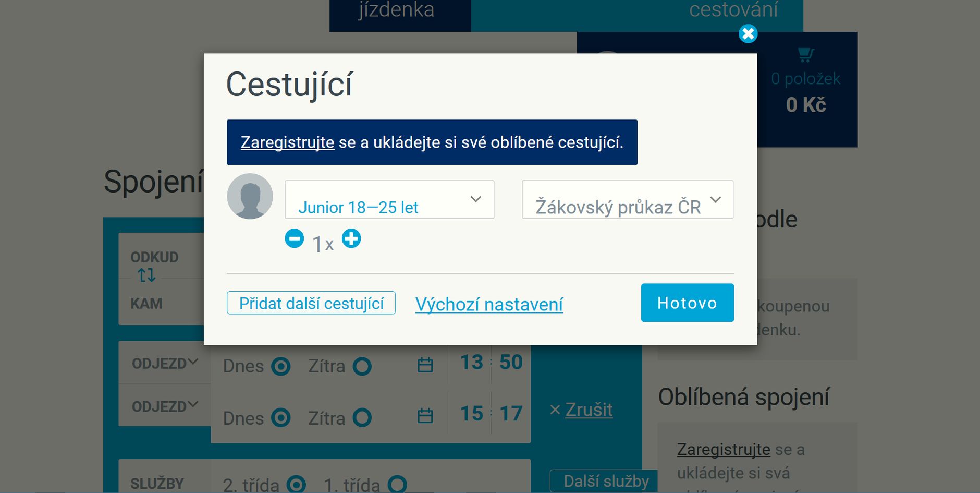Click Přidat další cestující button

[x=311, y=303]
